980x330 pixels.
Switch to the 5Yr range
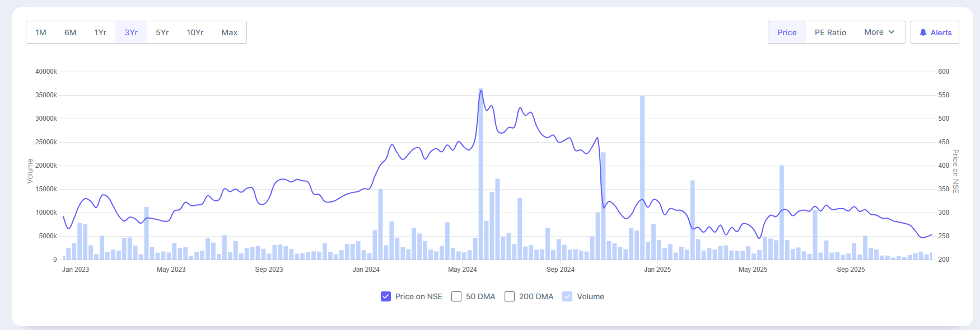162,32
